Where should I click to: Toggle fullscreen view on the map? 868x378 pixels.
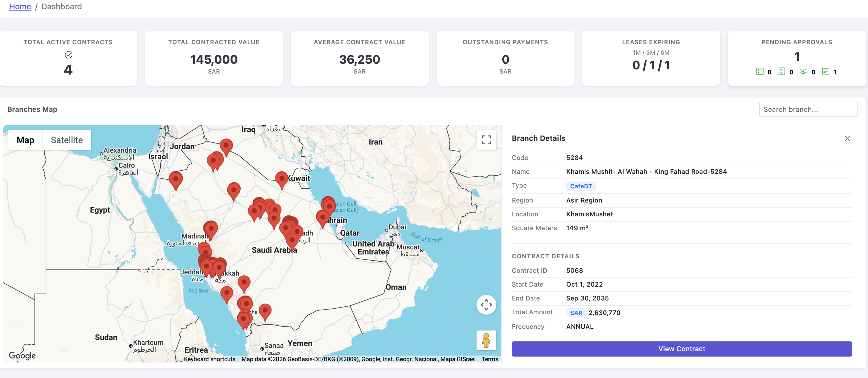[486, 140]
